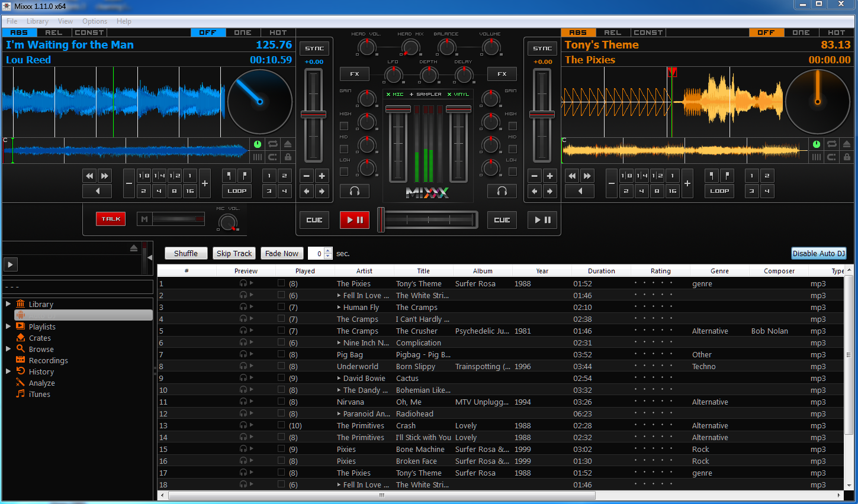Expand the History tree node
Viewport: 858px width, 504px height.
[x=8, y=371]
